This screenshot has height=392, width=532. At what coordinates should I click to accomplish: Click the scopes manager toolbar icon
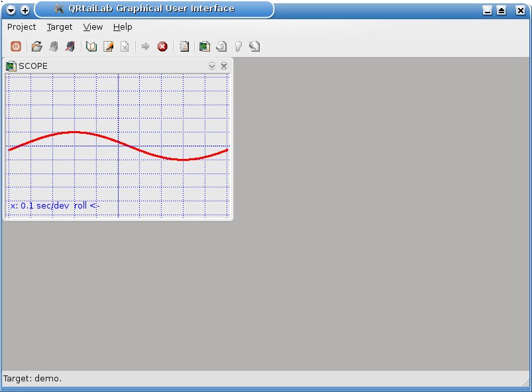(205, 46)
